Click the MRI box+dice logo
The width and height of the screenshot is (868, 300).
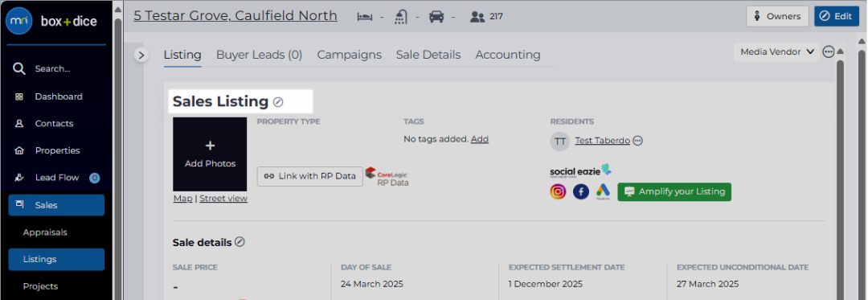51,22
